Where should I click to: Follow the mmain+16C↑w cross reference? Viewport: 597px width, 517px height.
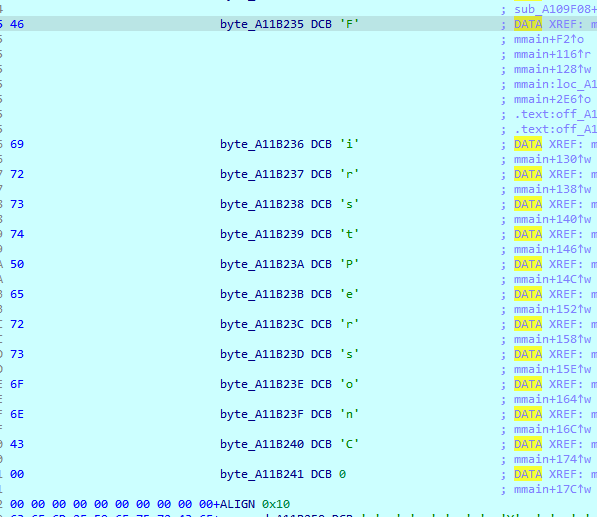point(552,429)
